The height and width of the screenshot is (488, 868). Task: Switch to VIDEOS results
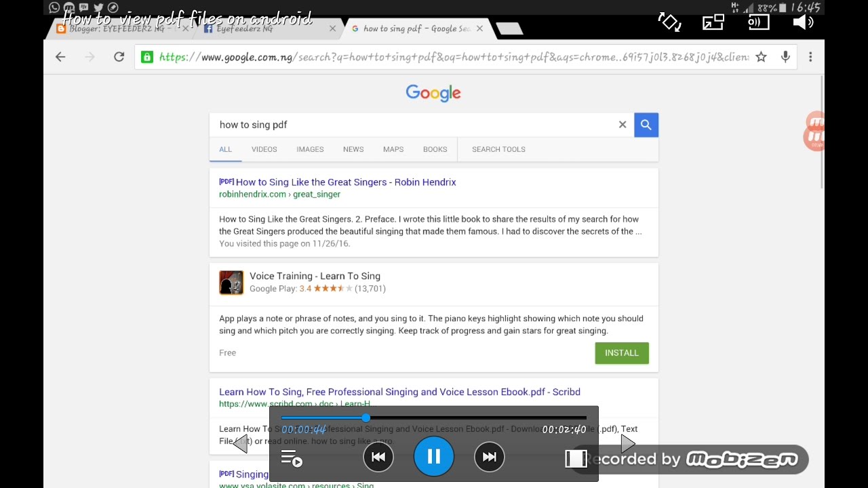click(264, 149)
